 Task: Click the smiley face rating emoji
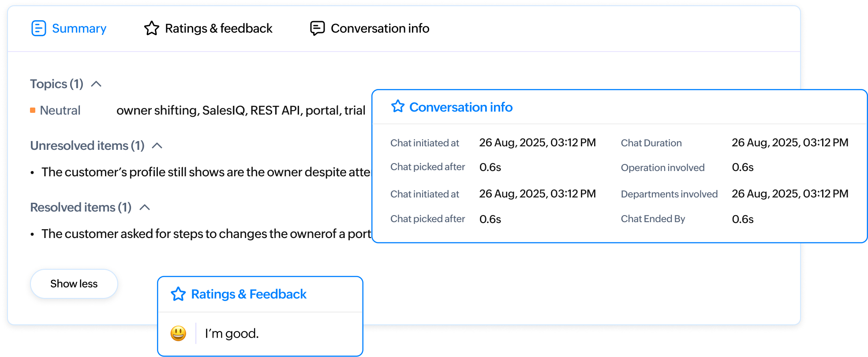(x=178, y=333)
